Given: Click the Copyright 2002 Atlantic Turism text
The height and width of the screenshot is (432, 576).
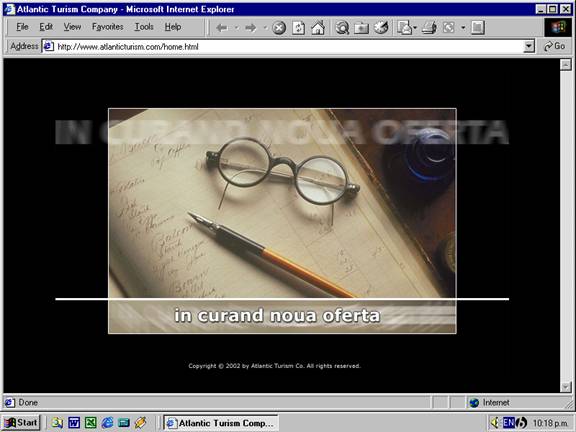Looking at the screenshot, I should [274, 366].
